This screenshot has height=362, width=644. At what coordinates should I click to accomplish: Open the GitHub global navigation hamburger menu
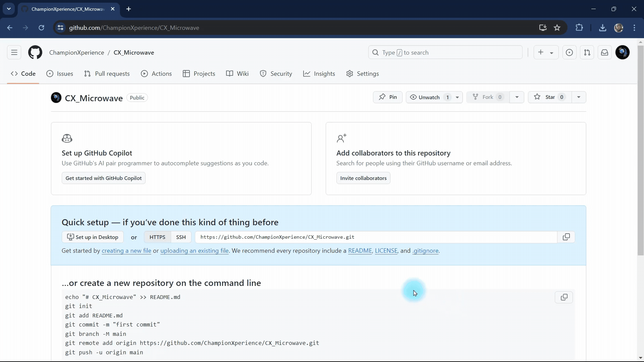click(x=14, y=53)
